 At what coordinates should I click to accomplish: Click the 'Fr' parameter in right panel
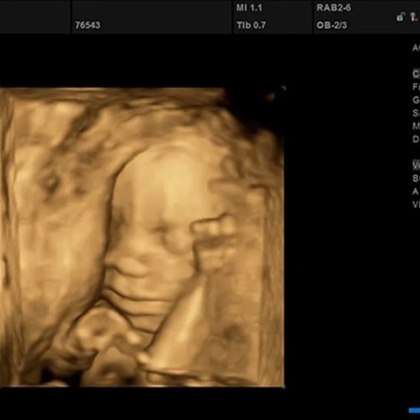(416, 87)
